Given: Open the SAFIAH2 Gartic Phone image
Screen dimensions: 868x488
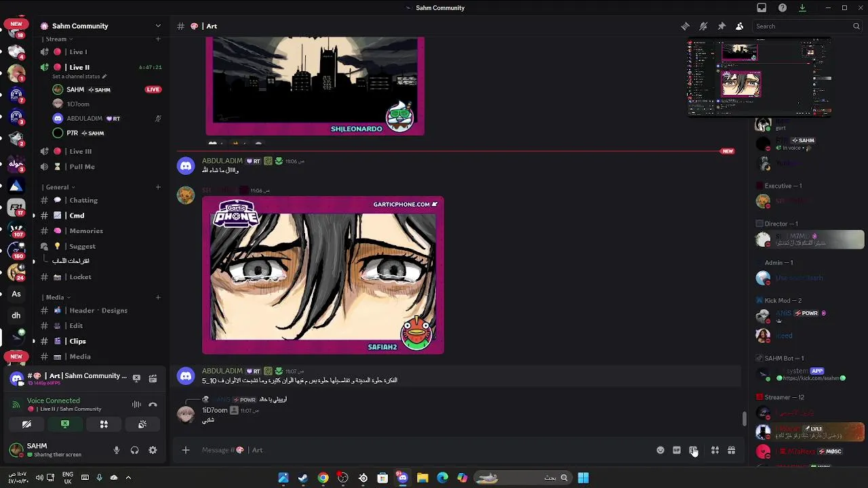Looking at the screenshot, I should tap(323, 275).
